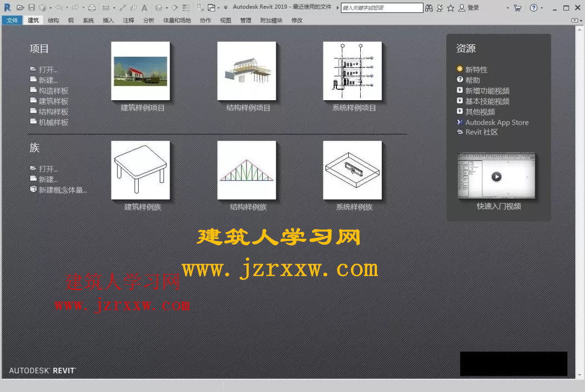The width and height of the screenshot is (585, 392).
Task: Click the Aligned Dimension icon
Action: (122, 8)
